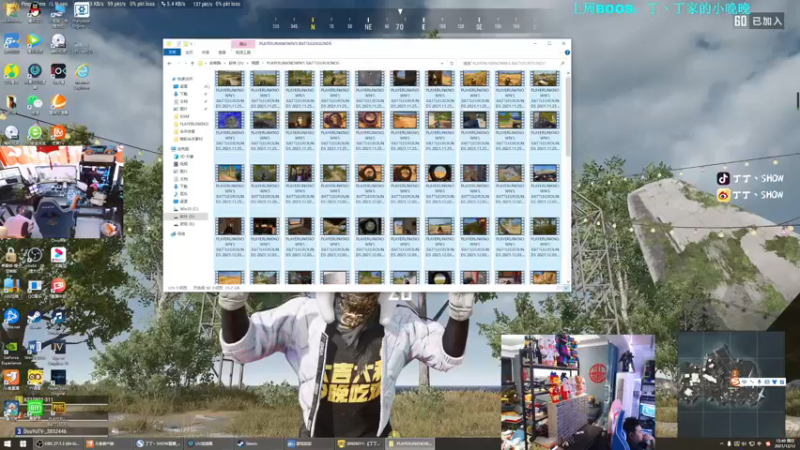This screenshot has width=800, height=450.
Task: Select the E: games drive in sidebar
Action: [x=186, y=224]
